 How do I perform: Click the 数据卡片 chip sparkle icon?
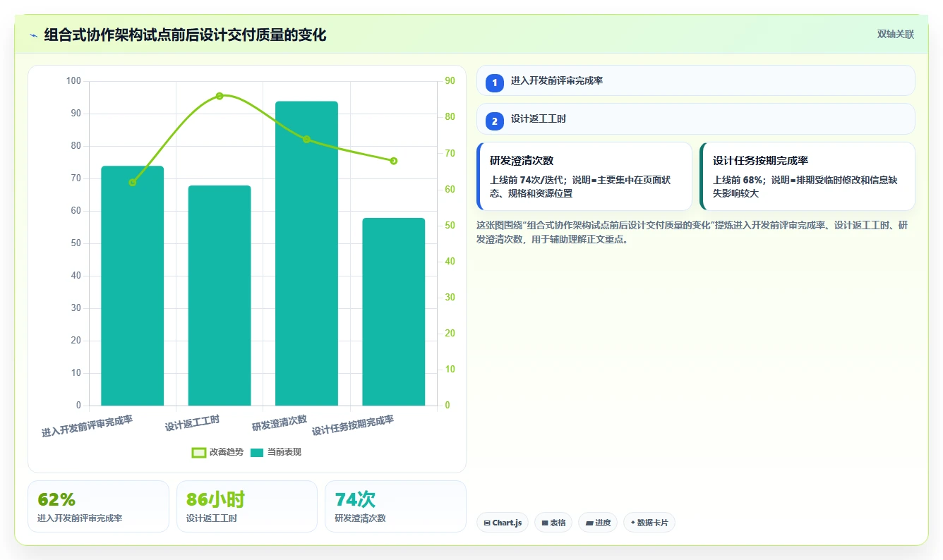point(632,523)
